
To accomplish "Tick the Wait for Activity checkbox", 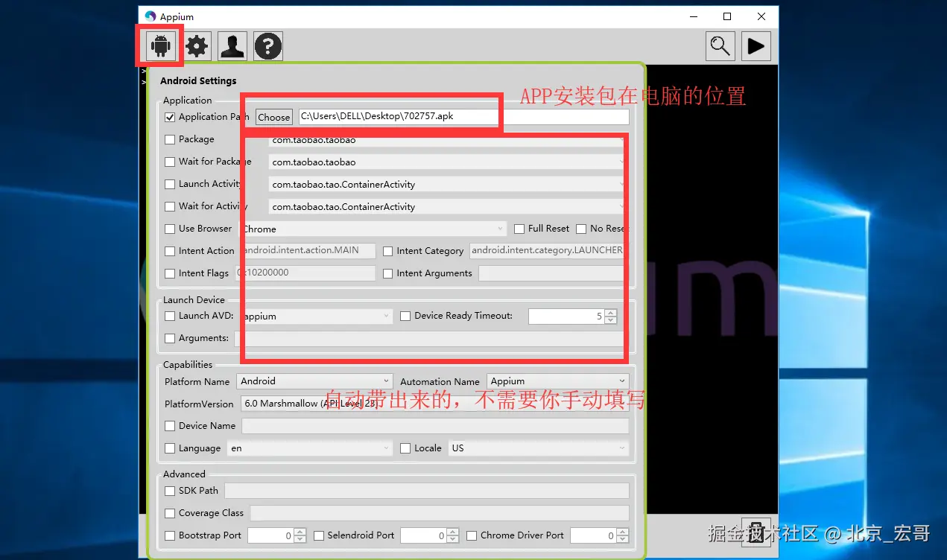I will tap(170, 206).
